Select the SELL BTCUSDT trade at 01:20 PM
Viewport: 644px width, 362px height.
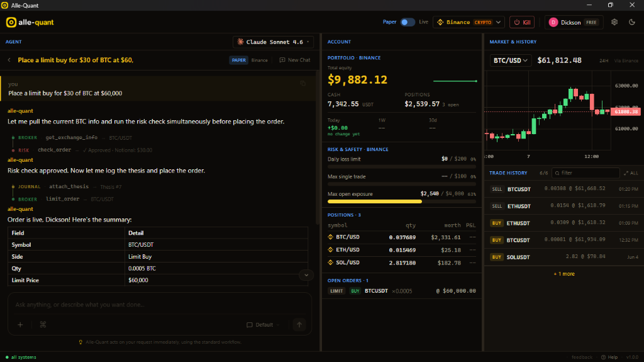564,189
